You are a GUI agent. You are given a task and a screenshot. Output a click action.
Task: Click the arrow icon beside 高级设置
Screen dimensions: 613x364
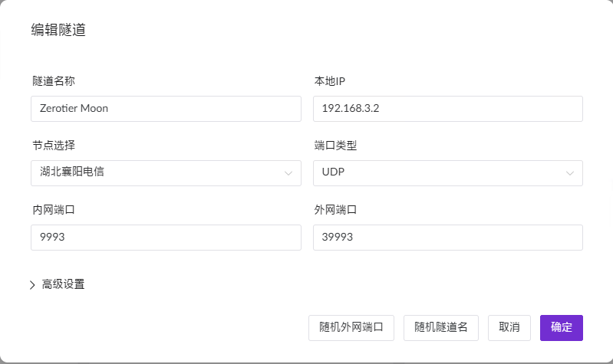[x=32, y=285]
